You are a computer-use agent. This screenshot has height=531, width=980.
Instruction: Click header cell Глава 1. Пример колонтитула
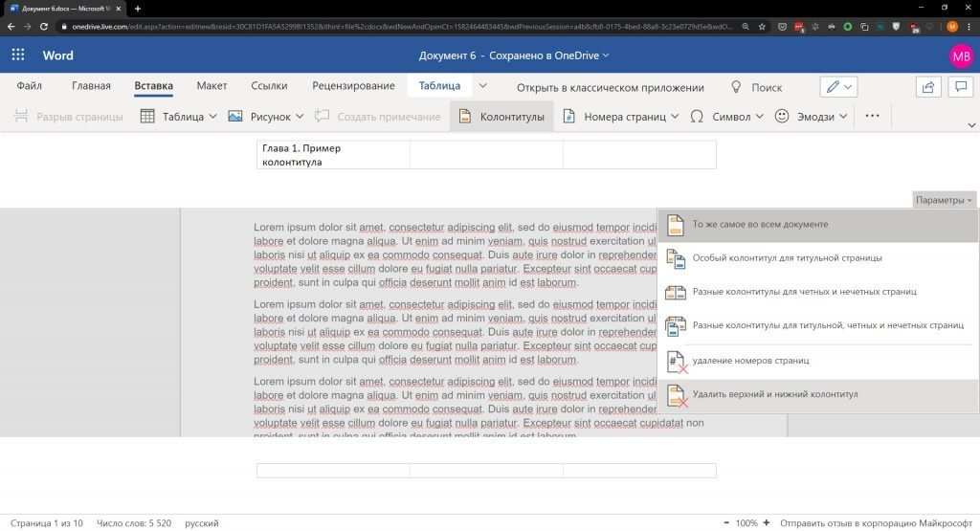(333, 155)
